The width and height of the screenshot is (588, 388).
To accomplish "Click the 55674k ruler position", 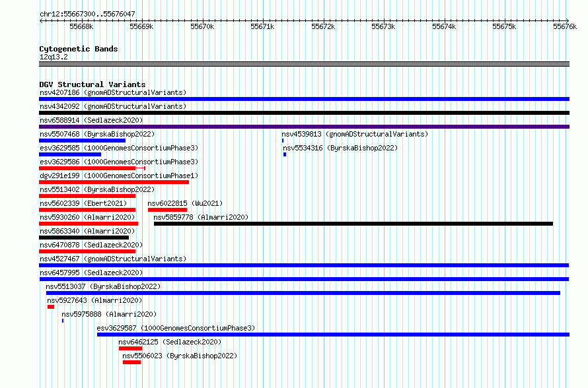I will (444, 26).
